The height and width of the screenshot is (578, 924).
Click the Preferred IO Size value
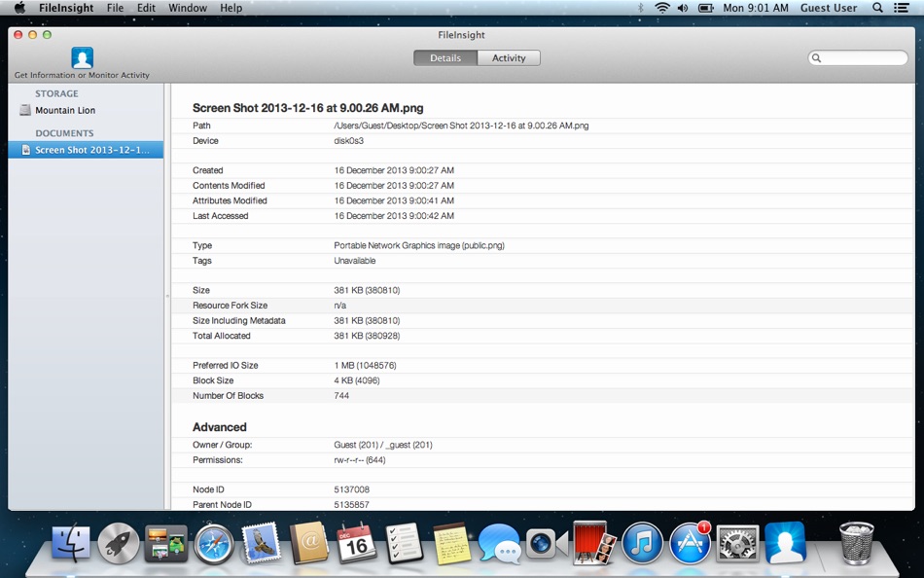[365, 365]
